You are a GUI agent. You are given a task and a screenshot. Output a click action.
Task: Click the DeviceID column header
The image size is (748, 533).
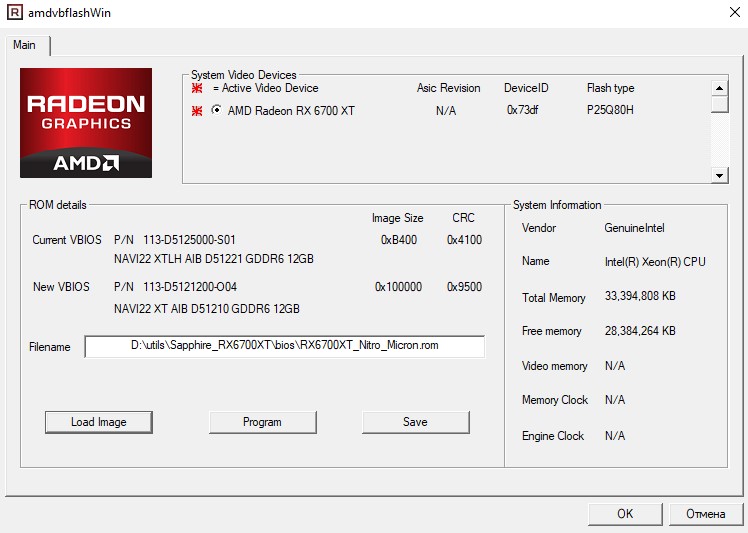tap(526, 88)
